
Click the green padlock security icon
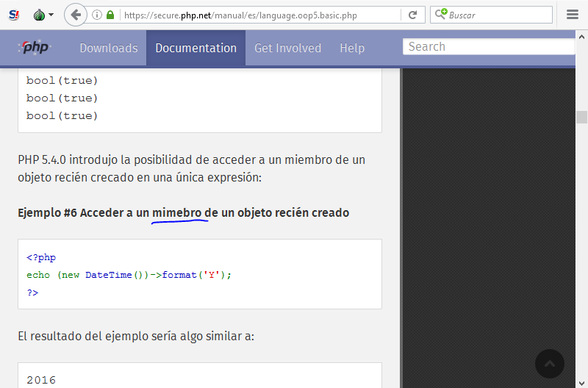110,15
